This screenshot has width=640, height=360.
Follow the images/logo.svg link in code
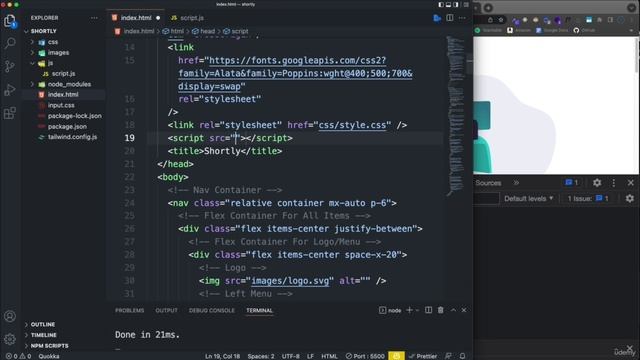point(290,281)
